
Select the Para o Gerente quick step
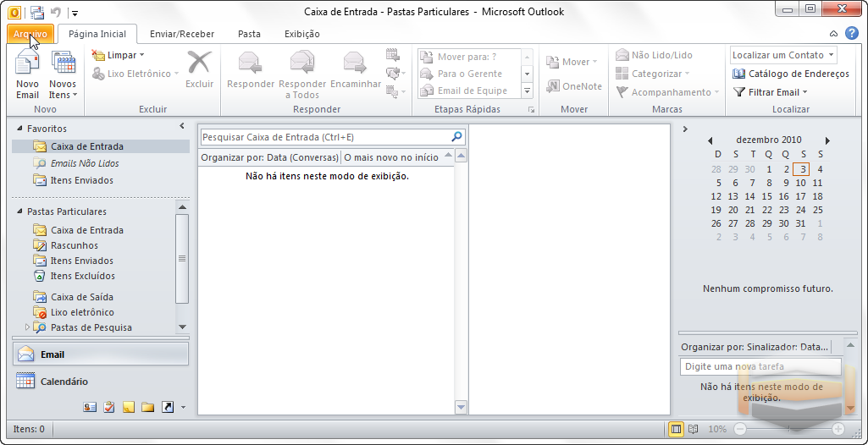(469, 74)
